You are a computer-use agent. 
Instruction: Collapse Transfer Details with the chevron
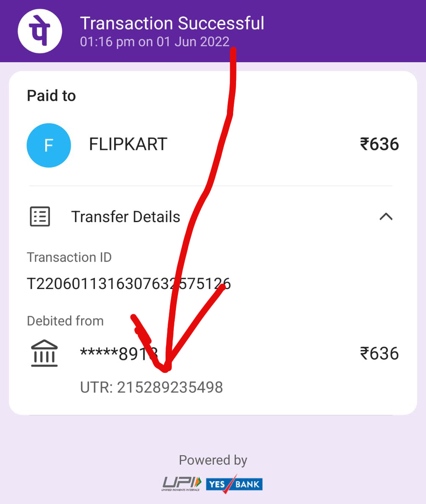[x=386, y=217]
